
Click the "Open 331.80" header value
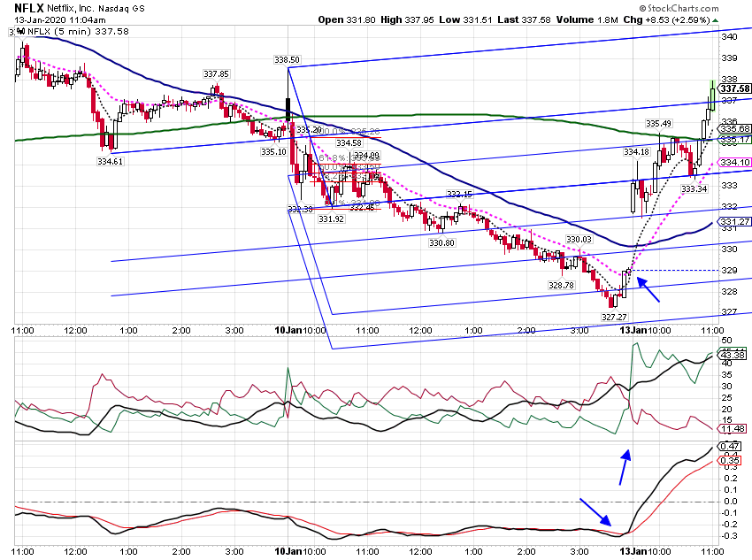(347, 19)
